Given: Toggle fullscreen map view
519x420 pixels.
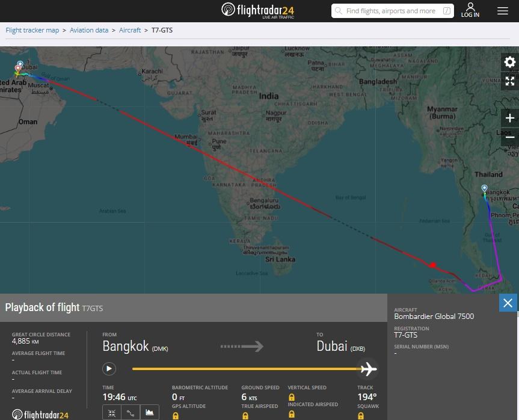Looking at the screenshot, I should [x=509, y=81].
